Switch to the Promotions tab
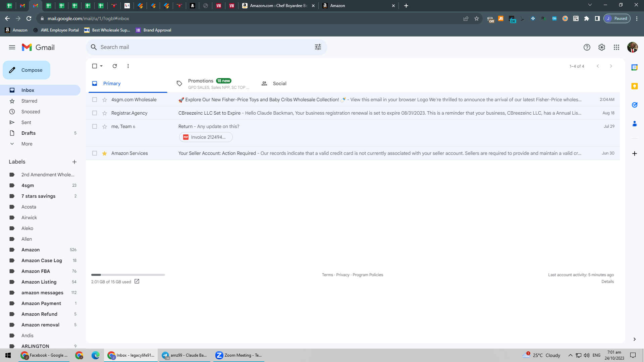The width and height of the screenshot is (644, 362). click(213, 83)
